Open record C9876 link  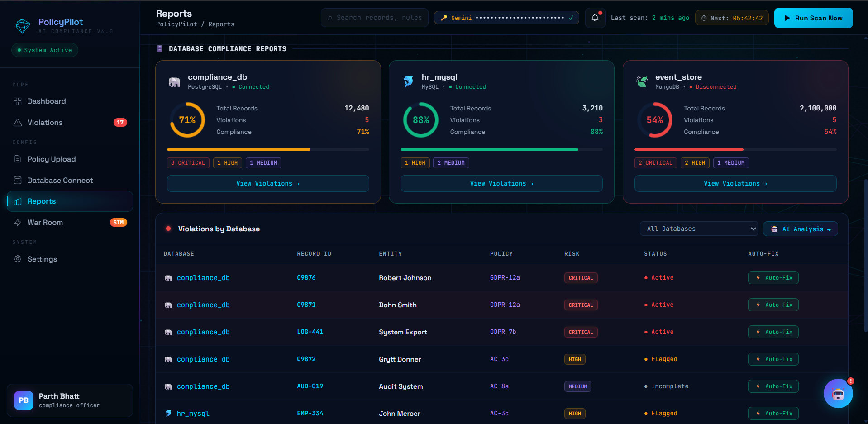click(306, 278)
